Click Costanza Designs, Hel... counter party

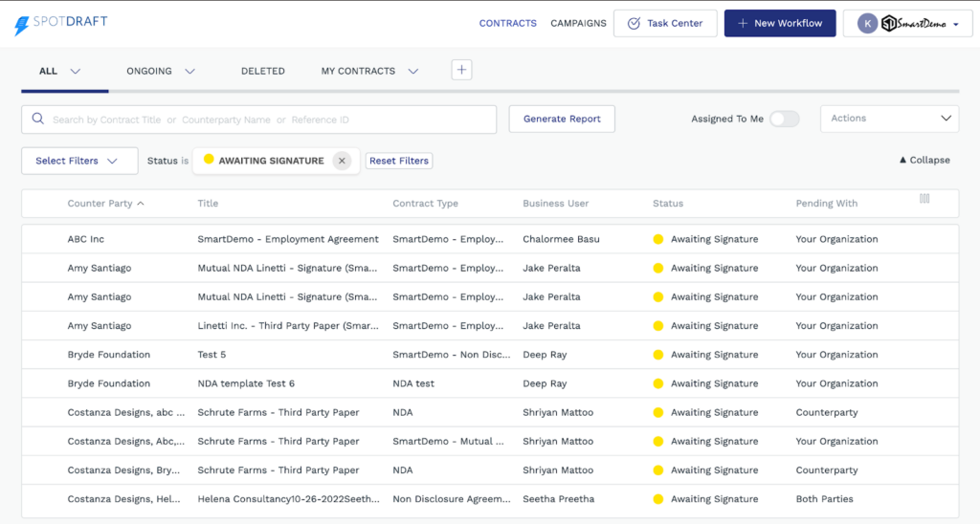123,499
